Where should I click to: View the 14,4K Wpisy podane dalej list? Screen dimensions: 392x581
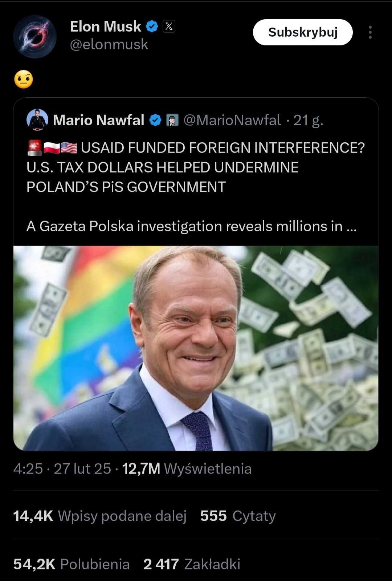pos(100,516)
